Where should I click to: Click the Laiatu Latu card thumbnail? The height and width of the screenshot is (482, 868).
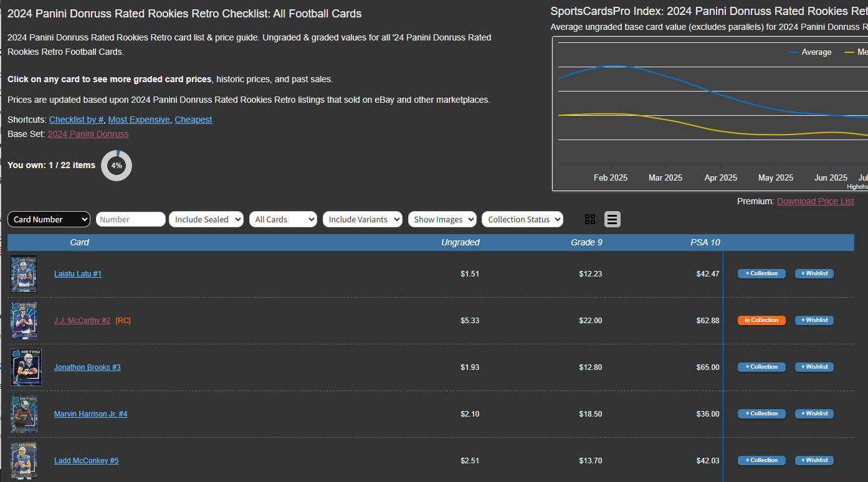[x=24, y=274]
